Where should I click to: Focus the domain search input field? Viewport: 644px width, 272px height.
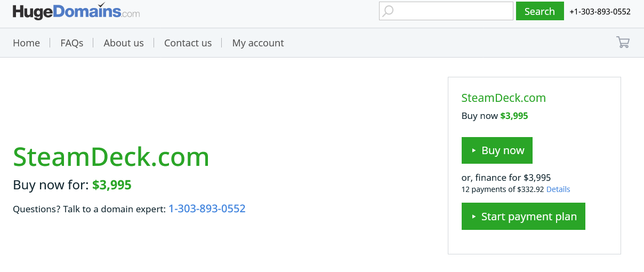446,11
